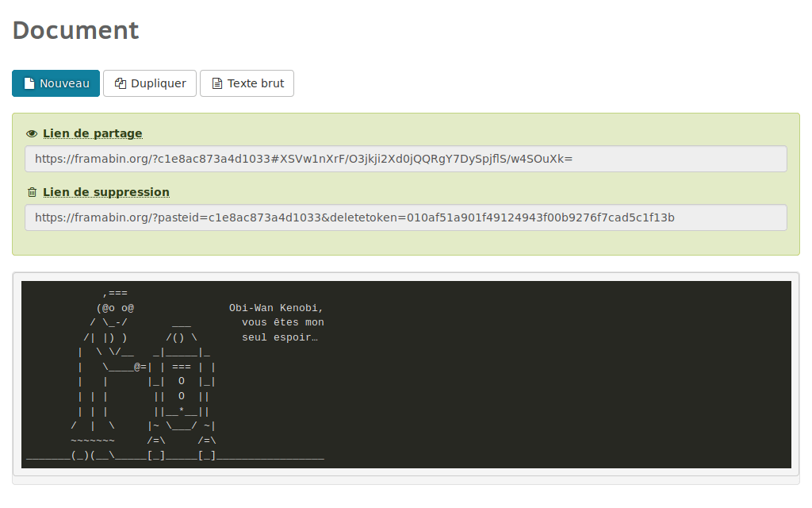This screenshot has height=508, width=812.
Task: Click the 'vous êtes mon' text line
Action: (x=282, y=322)
